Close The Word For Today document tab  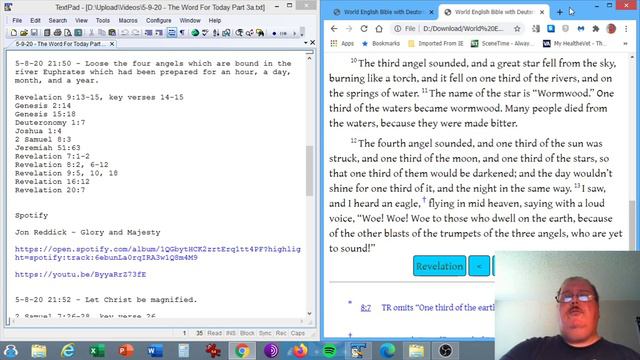pyautogui.click(x=112, y=44)
